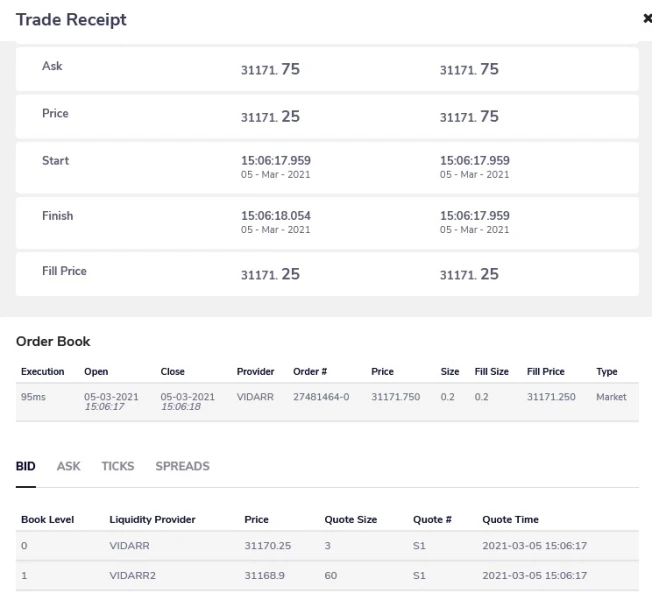This screenshot has height=600, width=652.
Task: Click order number 27481464-0
Action: click(x=322, y=397)
